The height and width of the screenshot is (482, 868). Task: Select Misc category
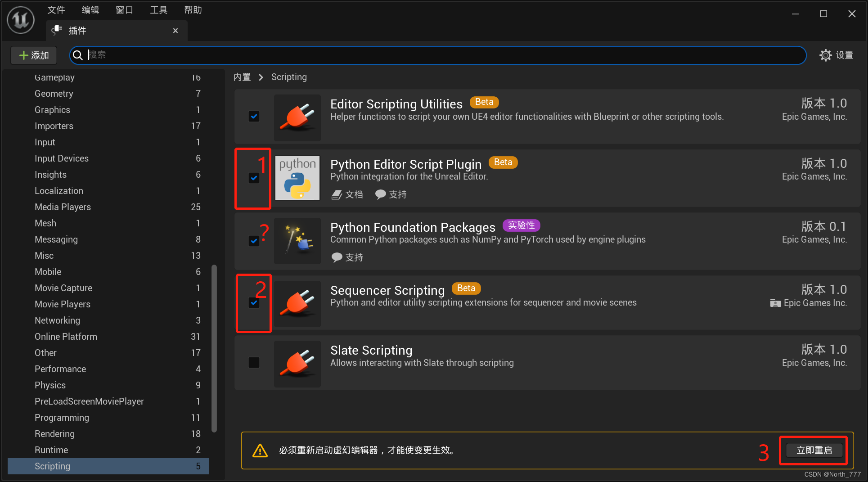108,256
